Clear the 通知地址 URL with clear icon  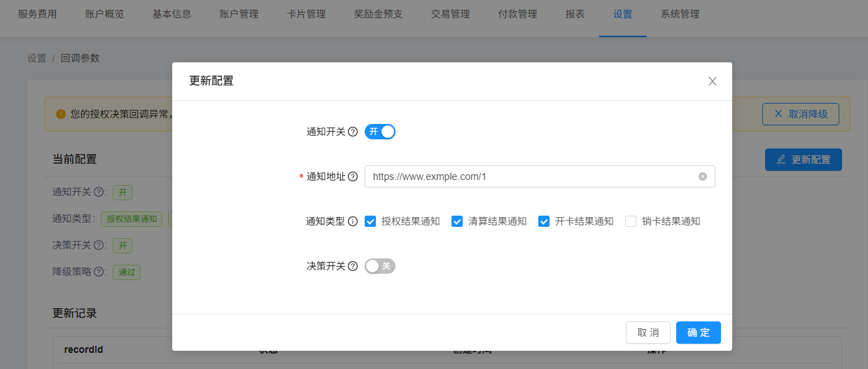coord(703,176)
